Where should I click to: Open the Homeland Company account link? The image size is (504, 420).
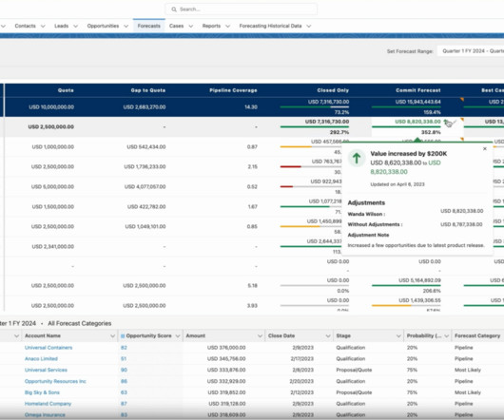(x=48, y=404)
